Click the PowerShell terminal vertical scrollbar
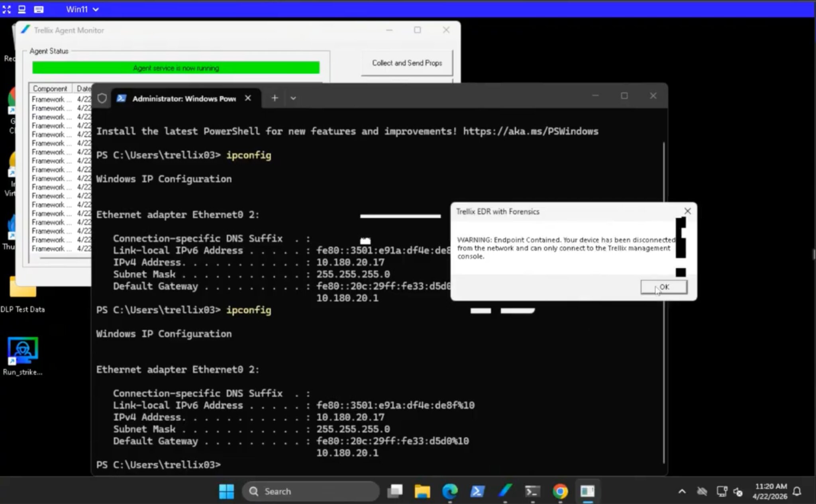 (x=664, y=303)
